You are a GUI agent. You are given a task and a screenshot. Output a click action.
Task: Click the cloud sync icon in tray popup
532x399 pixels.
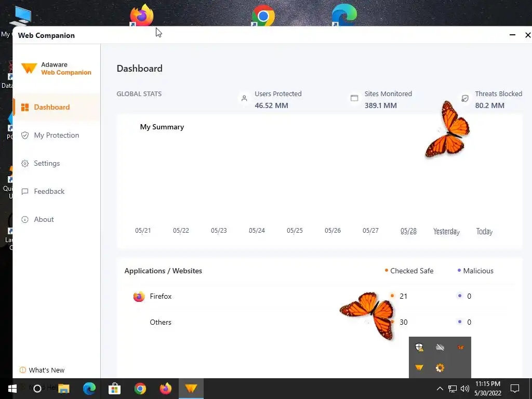[440, 347]
